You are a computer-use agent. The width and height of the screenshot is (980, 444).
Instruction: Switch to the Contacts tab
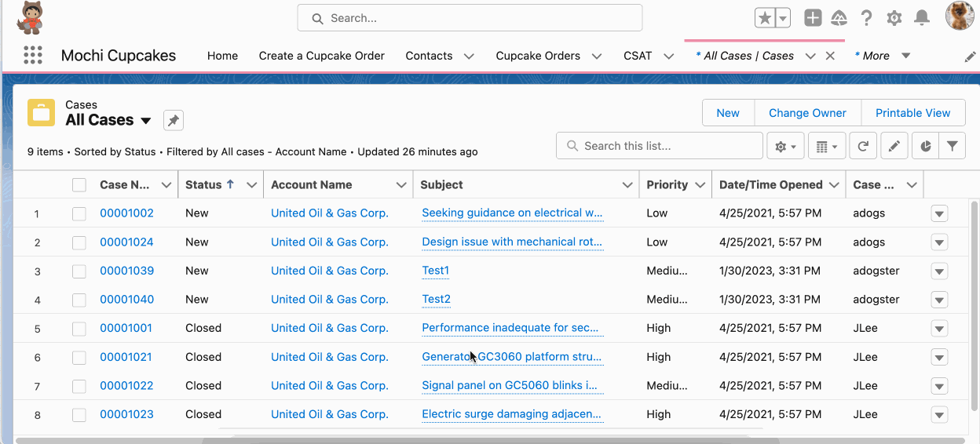coord(429,56)
